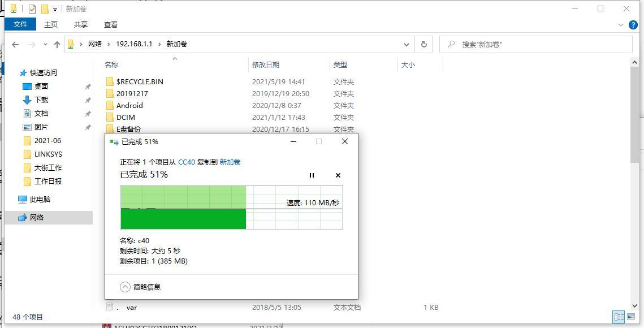Open recent locations dropdown arrow
644x328 pixels.
45,44
